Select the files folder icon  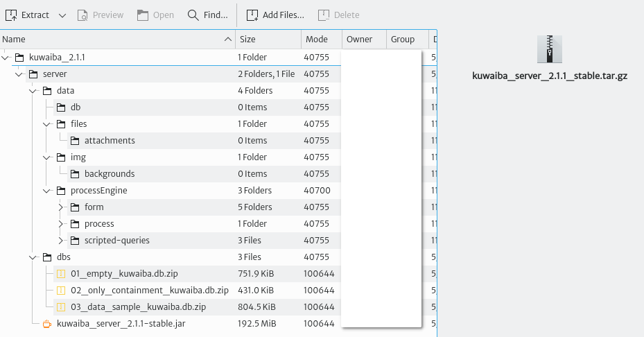click(x=61, y=123)
